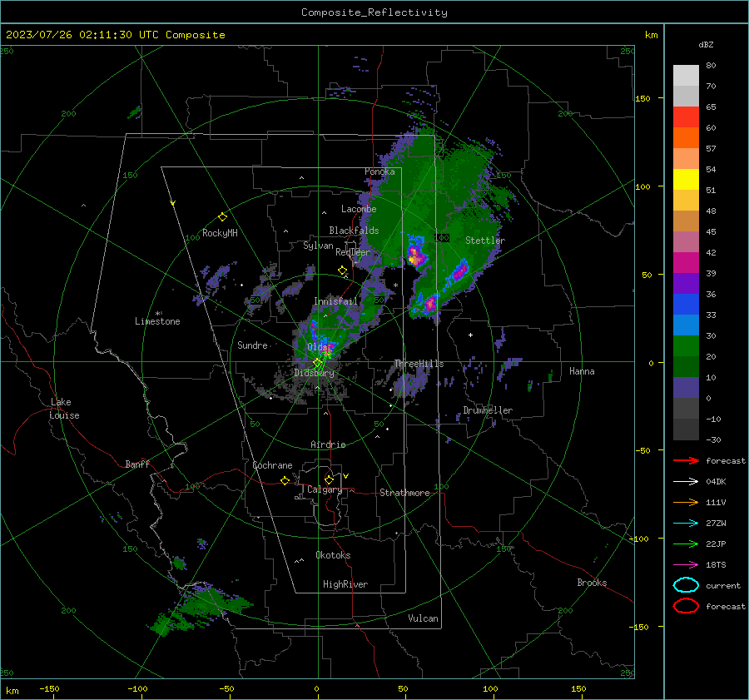The height and width of the screenshot is (700, 749).
Task: Click the white 04DK arrow in legend
Action: (x=686, y=482)
